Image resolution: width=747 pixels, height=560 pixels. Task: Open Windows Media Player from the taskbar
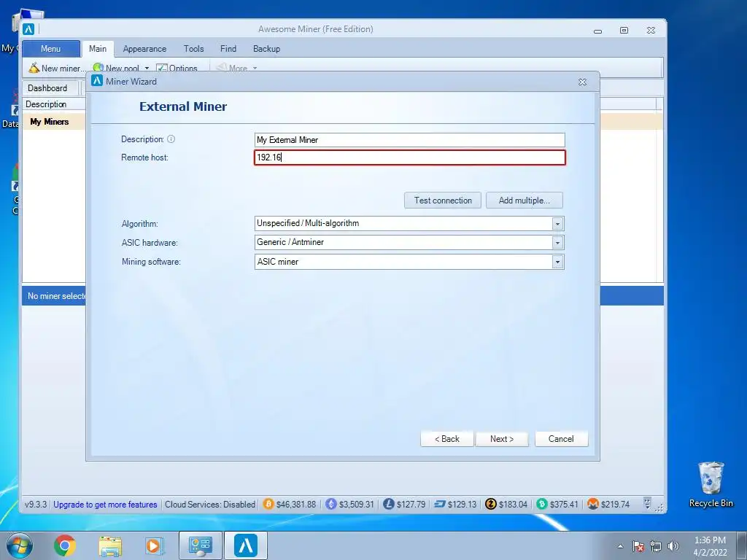(x=155, y=545)
